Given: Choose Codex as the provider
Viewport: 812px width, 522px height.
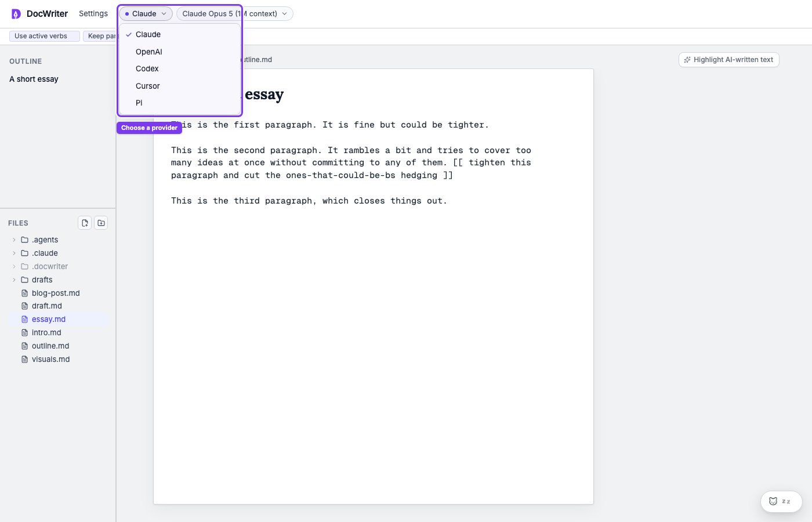Looking at the screenshot, I should click(179, 68).
